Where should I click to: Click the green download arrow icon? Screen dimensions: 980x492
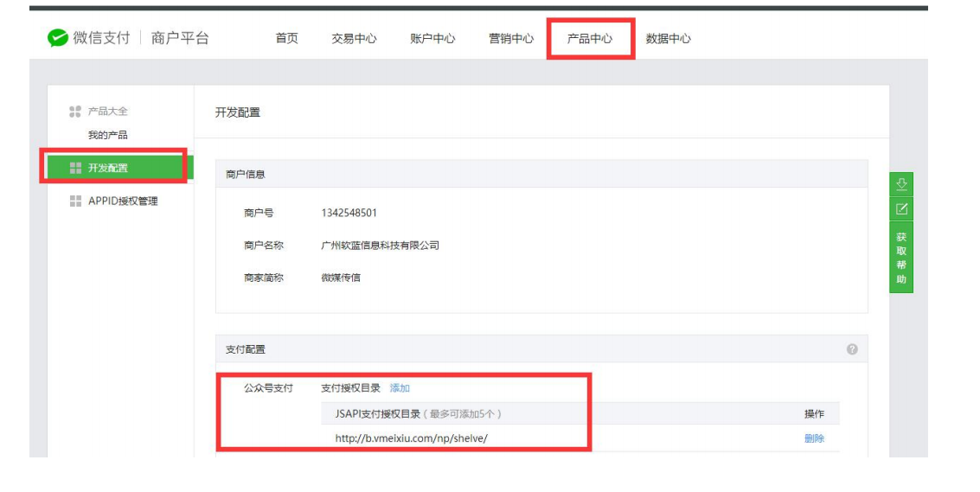[x=900, y=184]
